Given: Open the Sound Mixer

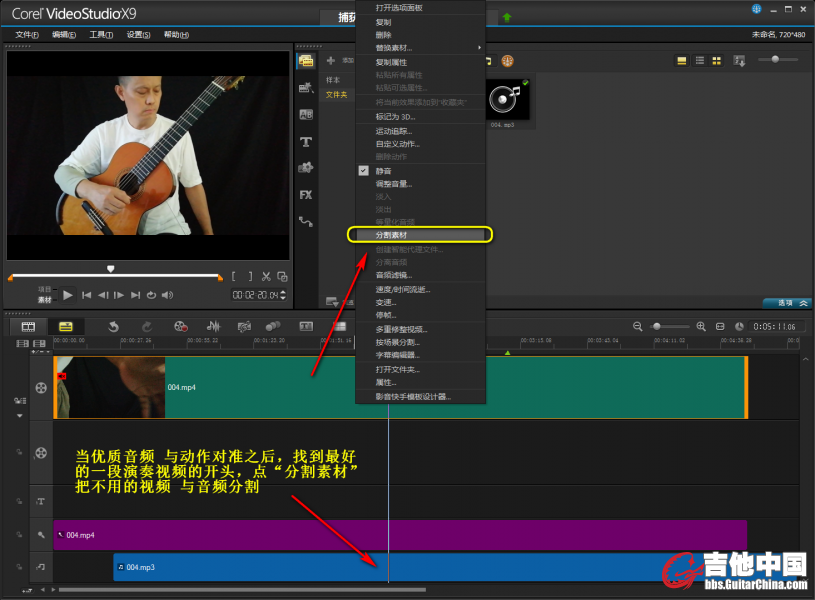Looking at the screenshot, I should click(x=213, y=327).
